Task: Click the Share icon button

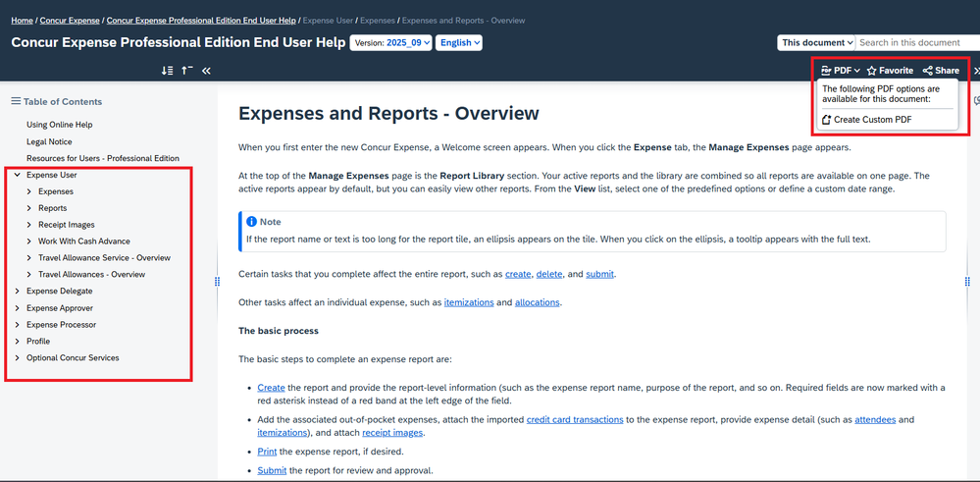Action: pyautogui.click(x=927, y=71)
